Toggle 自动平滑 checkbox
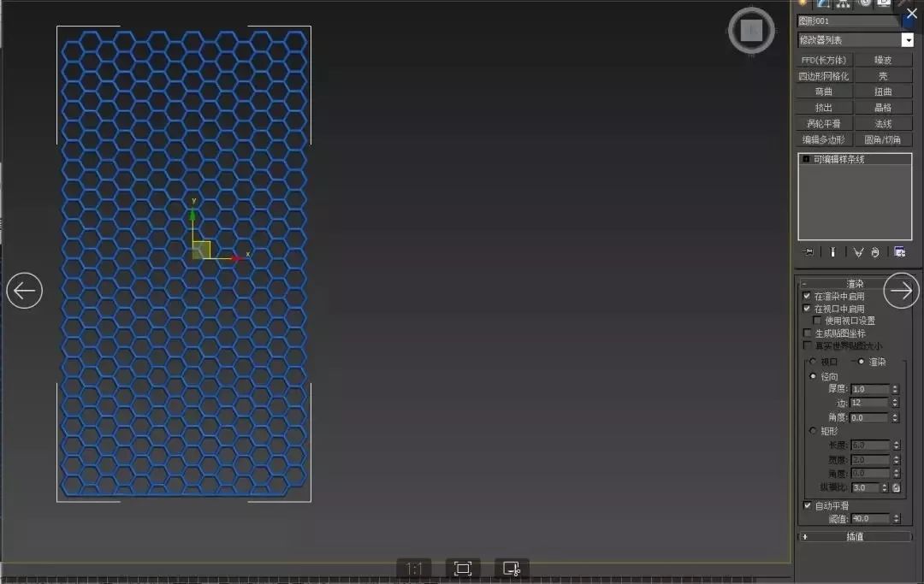Screen dimensions: 924x584 point(808,505)
